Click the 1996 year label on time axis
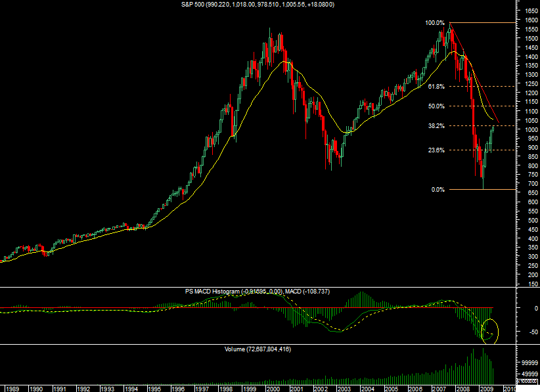The height and width of the screenshot is (392, 540). click(x=179, y=389)
